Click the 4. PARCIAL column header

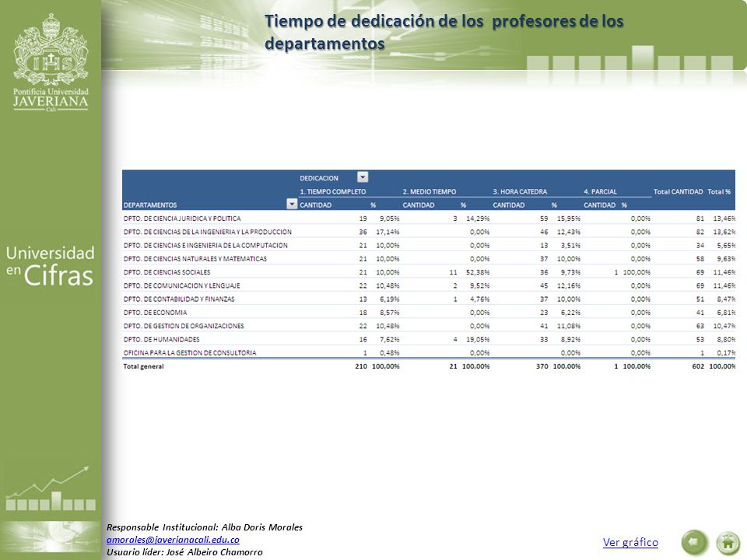(x=600, y=191)
